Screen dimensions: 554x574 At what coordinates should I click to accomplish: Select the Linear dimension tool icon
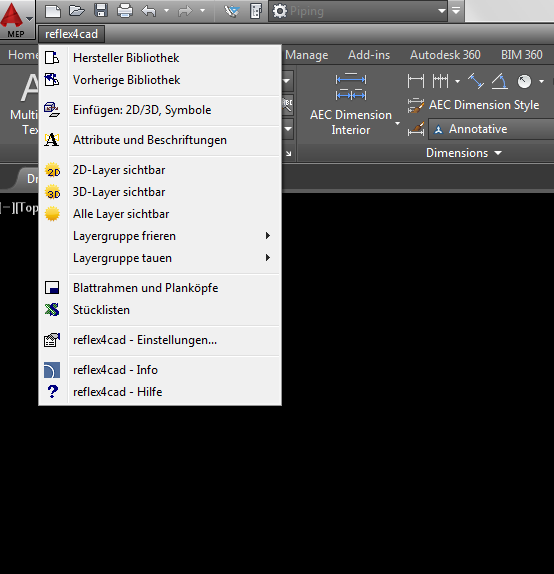tap(416, 81)
